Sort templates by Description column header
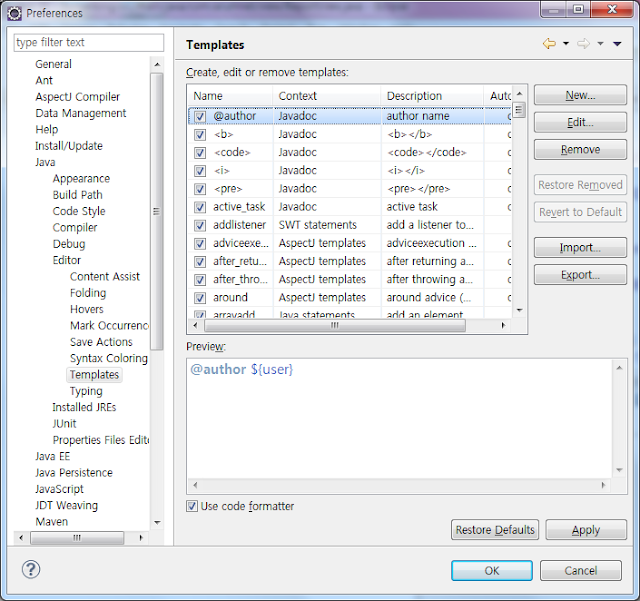Screen dimensions: 640x601 (x=432, y=96)
